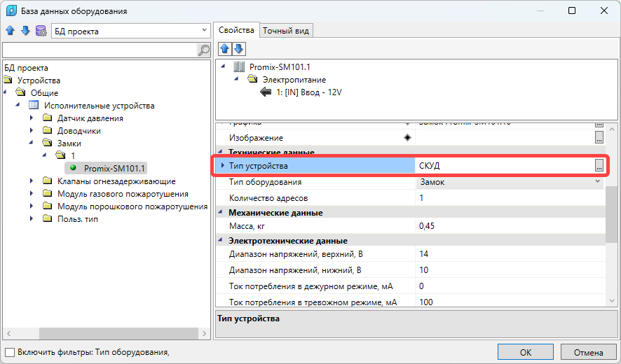Click the search input field
621x364 pixels.
click(100, 50)
